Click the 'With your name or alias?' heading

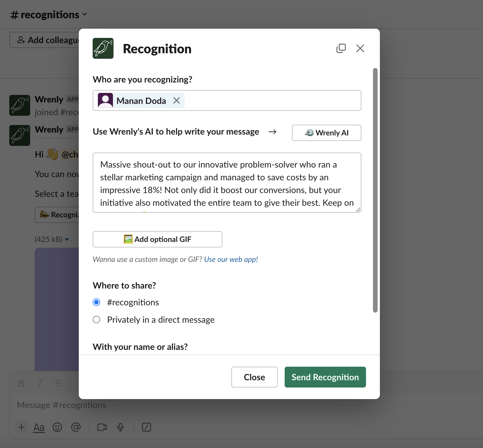coord(140,347)
